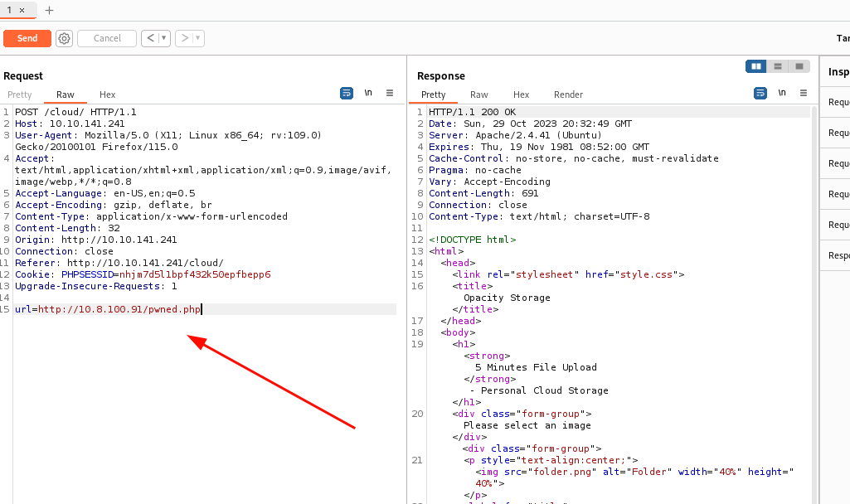
Task: Click the Server: Apache/2.4.41 response header
Action: pos(515,135)
